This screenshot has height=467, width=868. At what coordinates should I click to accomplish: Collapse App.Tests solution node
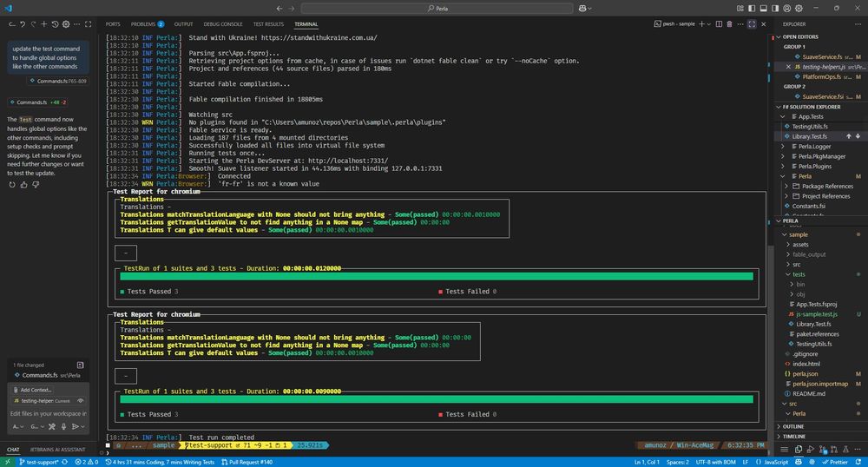pyautogui.click(x=783, y=116)
